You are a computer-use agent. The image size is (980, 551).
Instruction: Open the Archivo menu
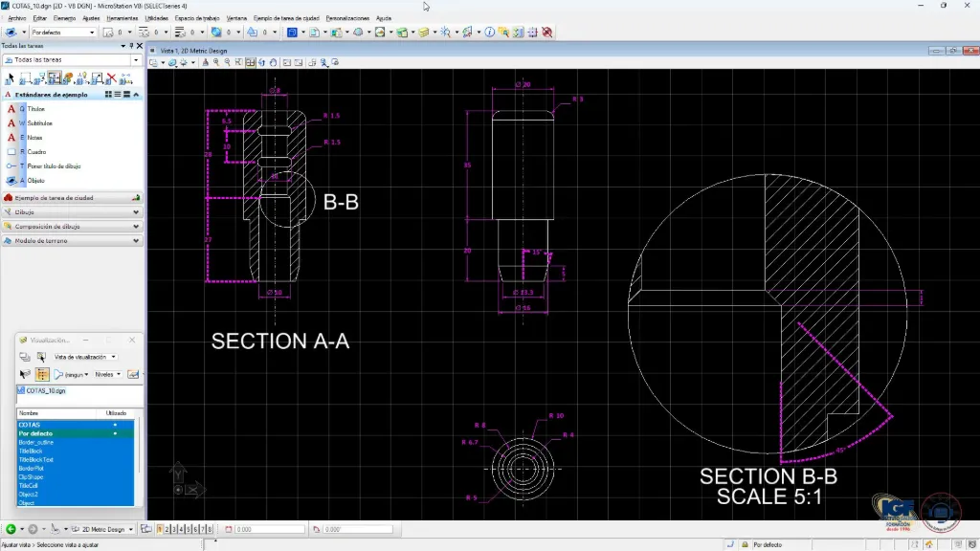click(x=17, y=18)
